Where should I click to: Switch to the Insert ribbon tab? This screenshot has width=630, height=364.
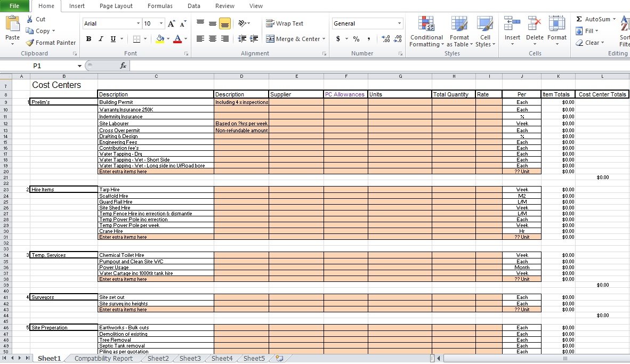pyautogui.click(x=77, y=6)
